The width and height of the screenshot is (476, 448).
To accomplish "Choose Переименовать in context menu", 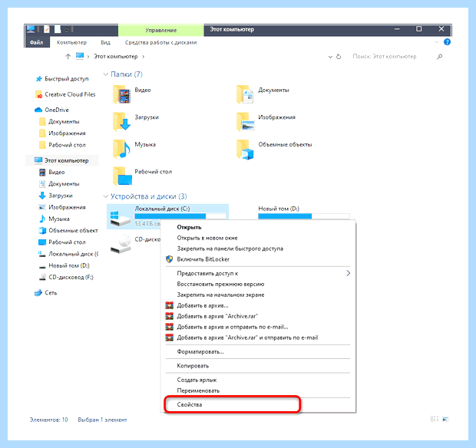I will 258,390.
